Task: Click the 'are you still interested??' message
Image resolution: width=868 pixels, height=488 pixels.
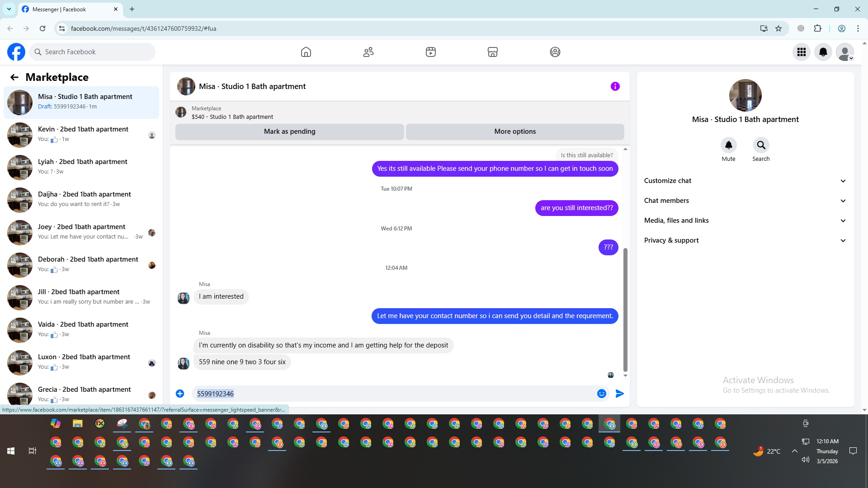Action: (577, 208)
